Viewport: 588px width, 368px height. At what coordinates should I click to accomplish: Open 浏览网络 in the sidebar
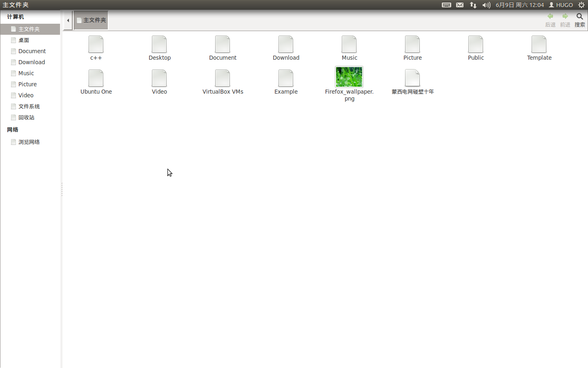pyautogui.click(x=30, y=142)
